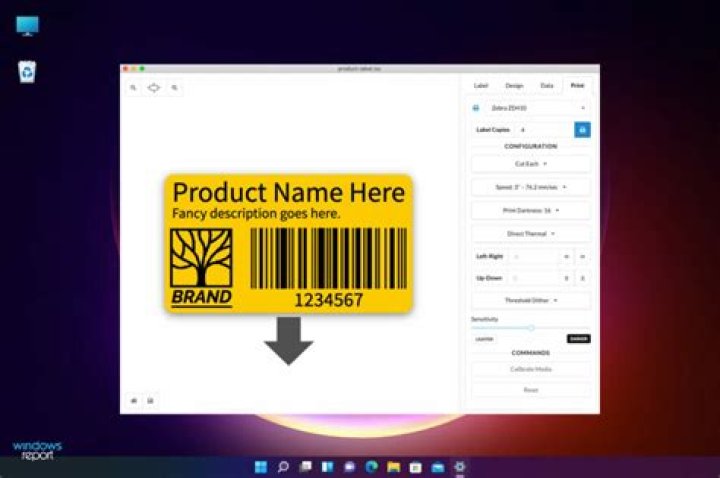Viewport: 720px width, 478px height.
Task: Click the 'Product Name Here' text on label
Action: 289,192
